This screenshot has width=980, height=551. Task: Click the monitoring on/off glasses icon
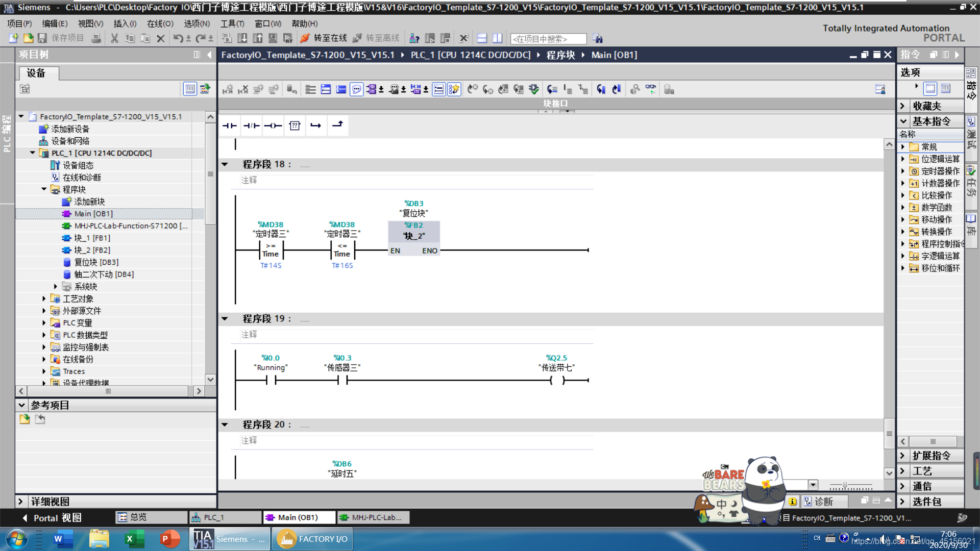click(x=651, y=89)
